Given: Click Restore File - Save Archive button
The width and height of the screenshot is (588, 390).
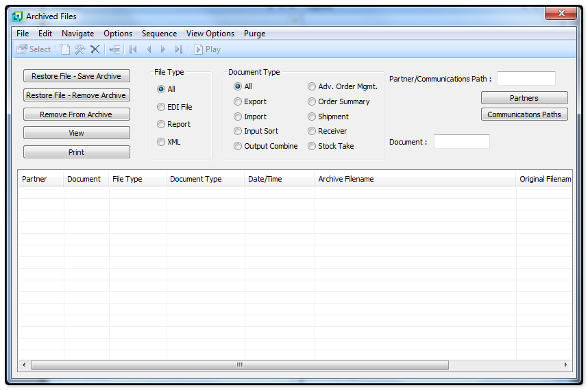Looking at the screenshot, I should coord(76,76).
